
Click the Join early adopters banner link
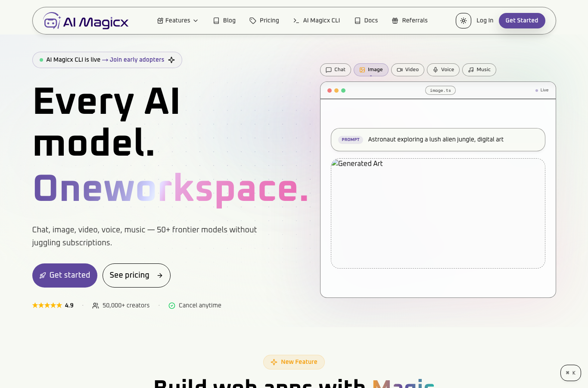coord(137,60)
